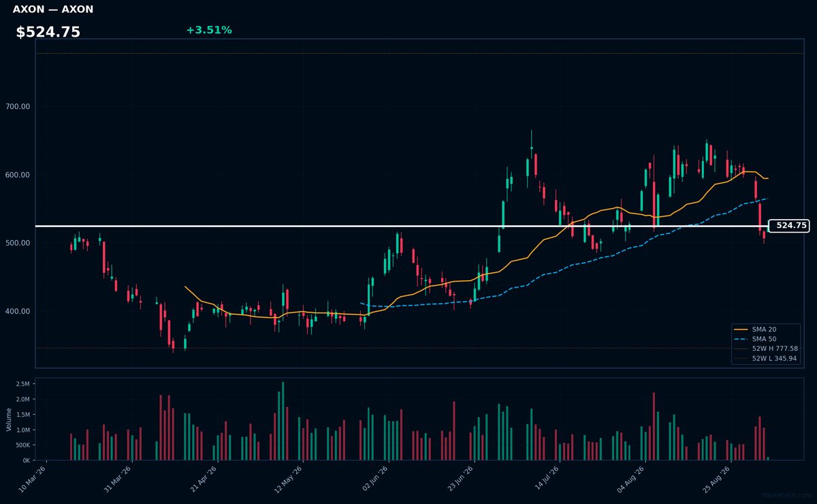Click the 500.00 price axis label
Screen dimensions: 817x504
[19, 243]
